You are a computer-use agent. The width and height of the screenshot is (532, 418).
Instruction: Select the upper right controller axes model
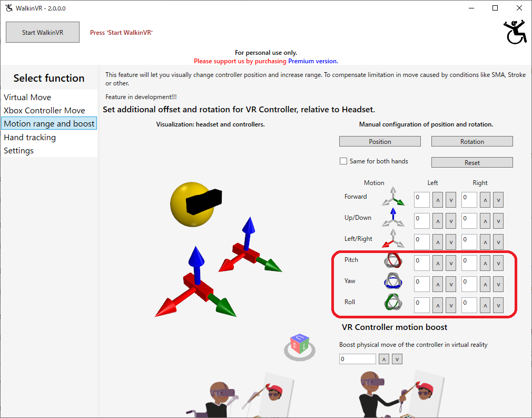pos(250,246)
